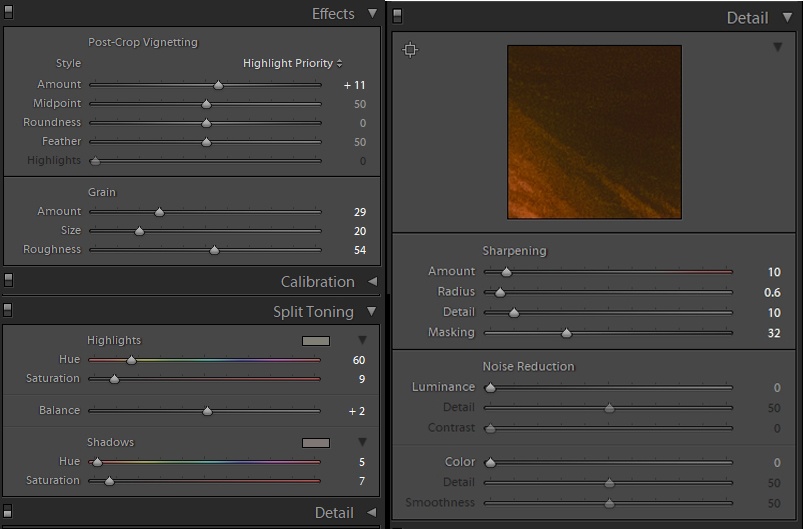Image resolution: width=803 pixels, height=529 pixels.
Task: Click the Sharpening Masking slider handle
Action: (x=566, y=333)
